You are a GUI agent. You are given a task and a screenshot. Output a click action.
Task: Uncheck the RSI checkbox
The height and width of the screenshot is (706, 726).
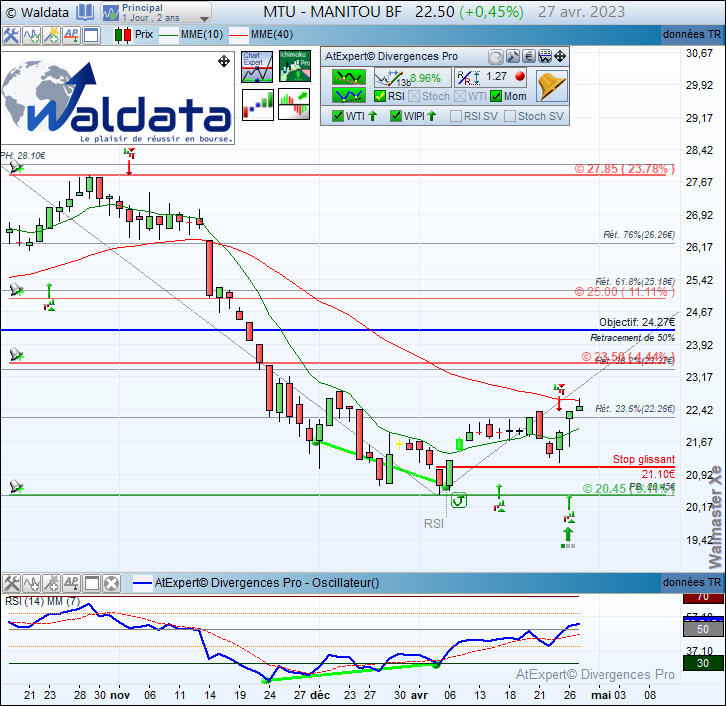(380, 96)
